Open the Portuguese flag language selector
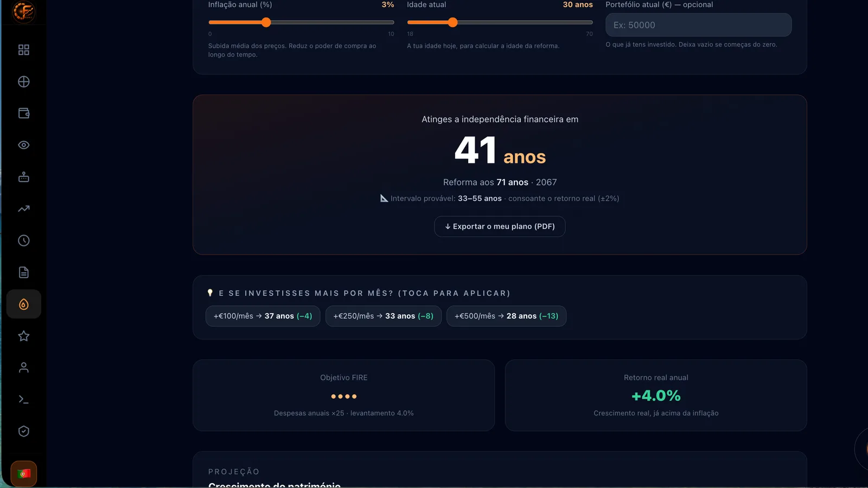The width and height of the screenshot is (868, 488). [23, 474]
